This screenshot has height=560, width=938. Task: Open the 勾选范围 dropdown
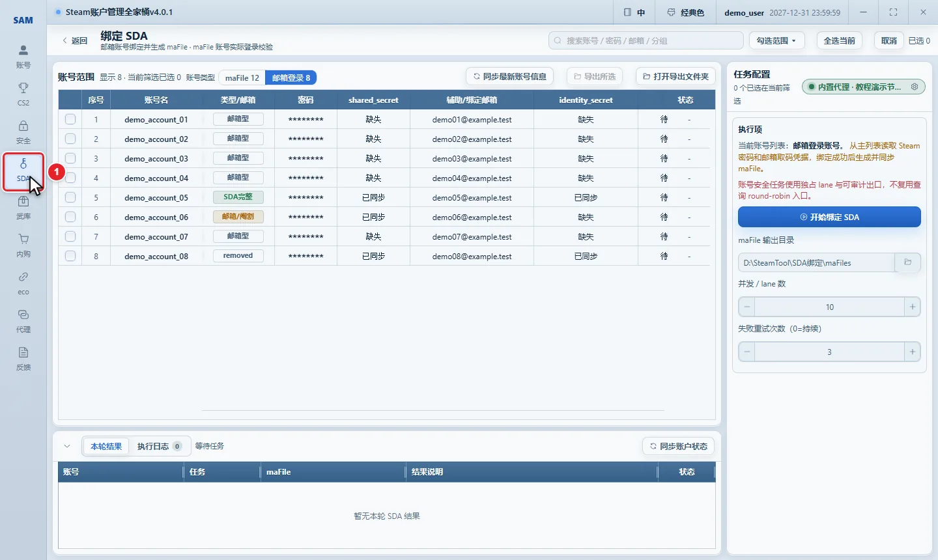coord(776,40)
